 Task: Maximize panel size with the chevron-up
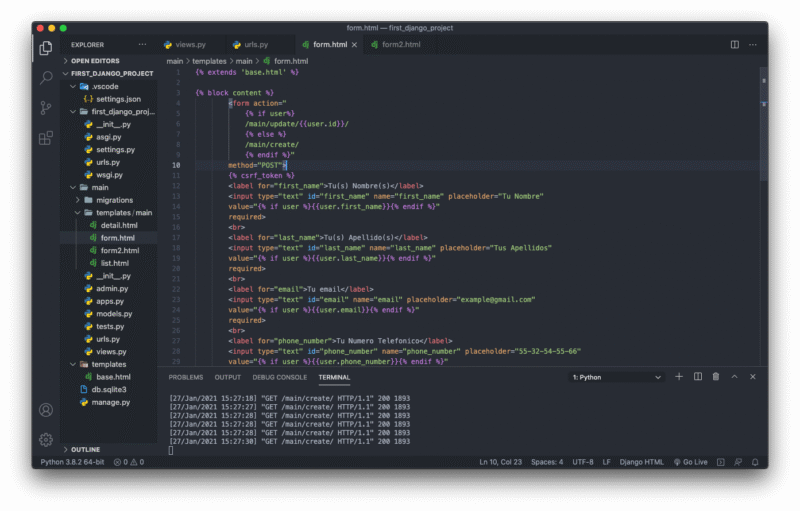(x=734, y=377)
